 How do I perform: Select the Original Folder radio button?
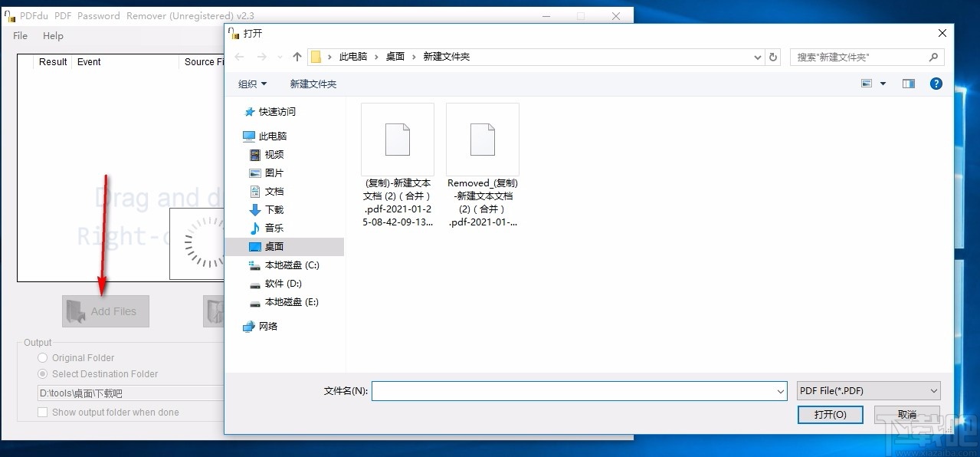point(42,357)
